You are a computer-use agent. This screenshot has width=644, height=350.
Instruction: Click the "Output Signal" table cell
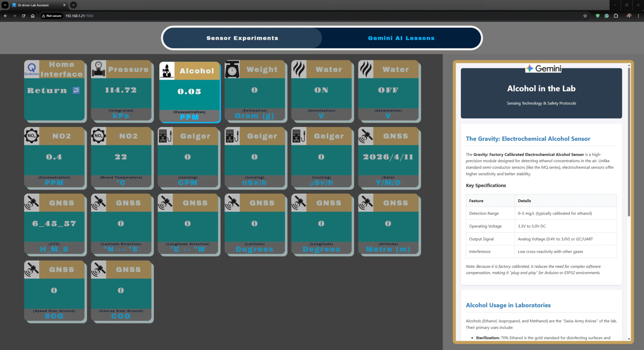click(490, 239)
